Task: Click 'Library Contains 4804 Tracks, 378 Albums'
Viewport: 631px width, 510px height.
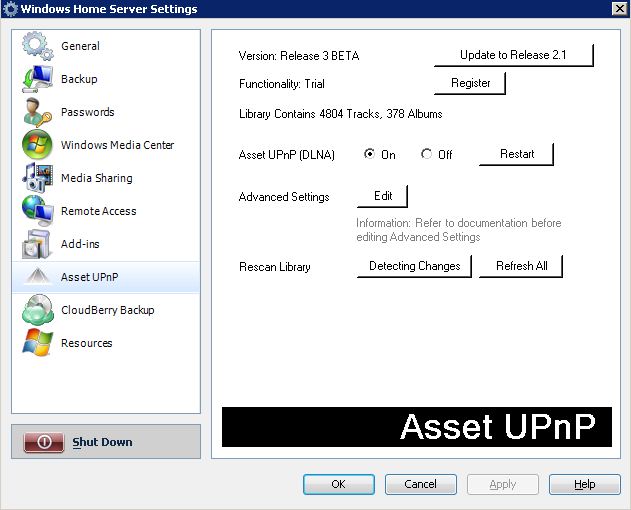Action: (340, 114)
